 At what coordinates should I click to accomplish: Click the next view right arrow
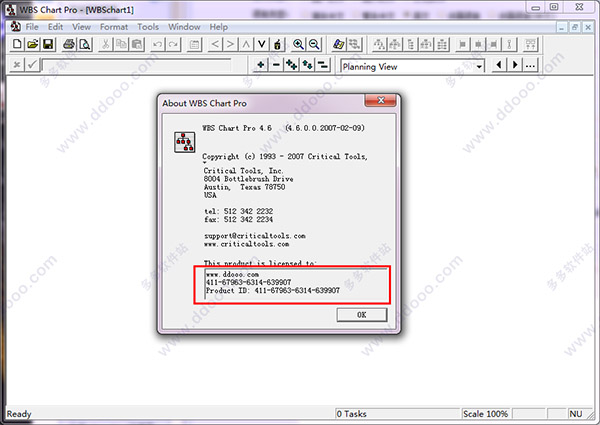(515, 65)
